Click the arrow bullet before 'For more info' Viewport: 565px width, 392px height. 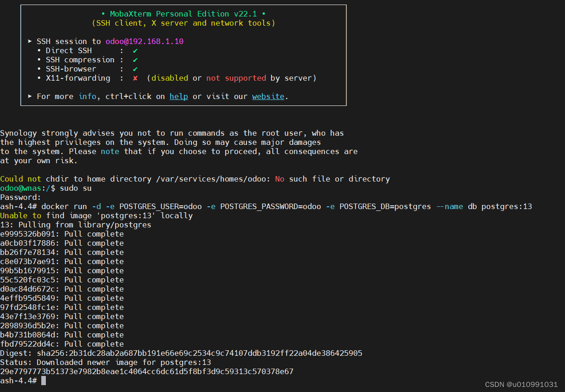click(x=30, y=96)
